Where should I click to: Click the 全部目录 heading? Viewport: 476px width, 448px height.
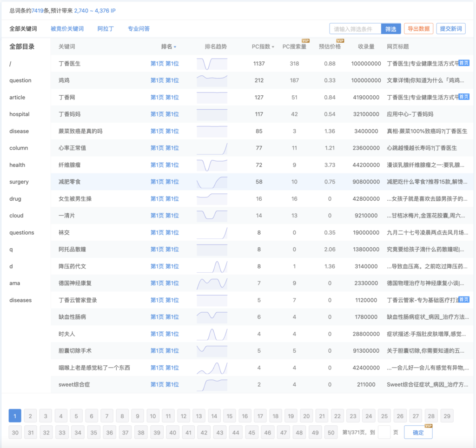22,46
